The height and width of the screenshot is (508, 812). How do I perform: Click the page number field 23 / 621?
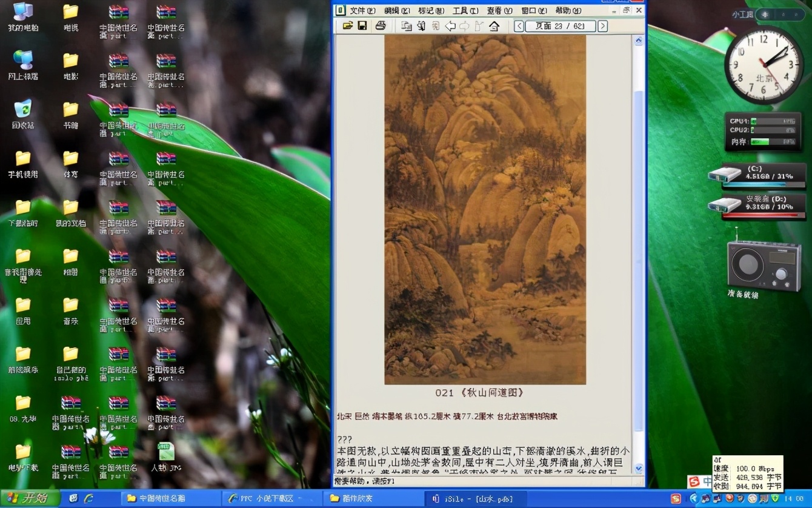561,25
